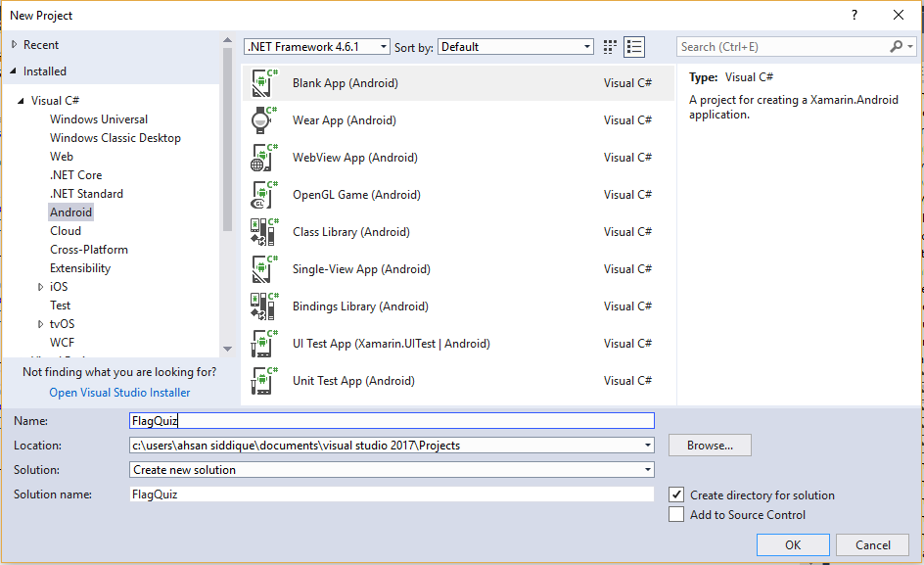Select the .NET Standard category
This screenshot has width=924, height=565.
(x=86, y=194)
